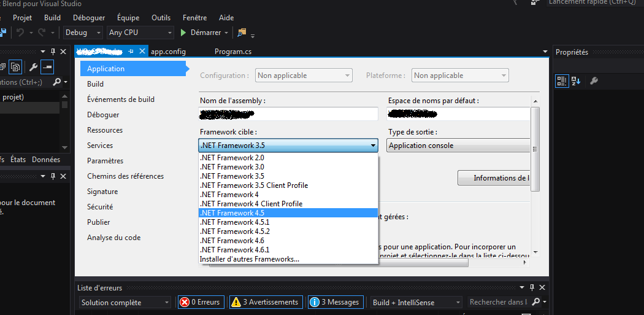Open the Build properties page
Screen dimensions: 644x315
[95, 84]
